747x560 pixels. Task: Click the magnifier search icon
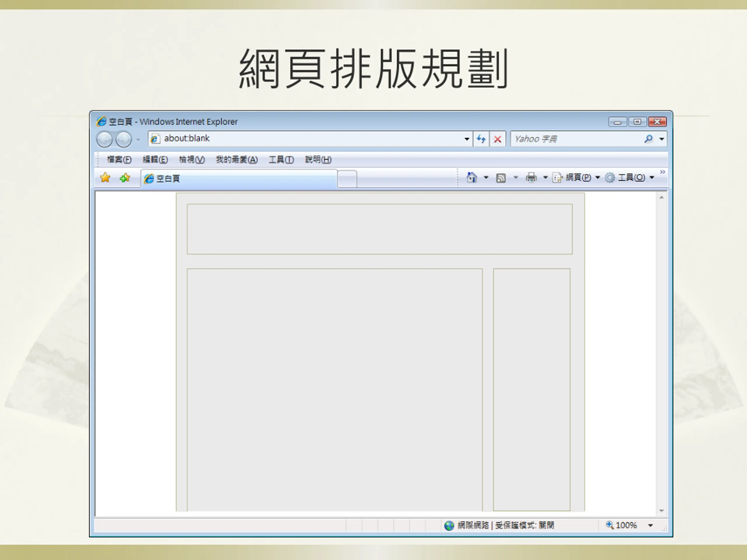[x=648, y=139]
